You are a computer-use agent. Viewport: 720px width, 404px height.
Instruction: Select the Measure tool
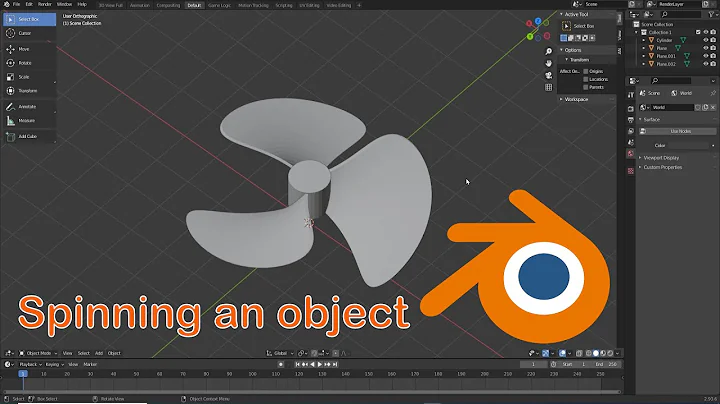pyautogui.click(x=29, y=121)
